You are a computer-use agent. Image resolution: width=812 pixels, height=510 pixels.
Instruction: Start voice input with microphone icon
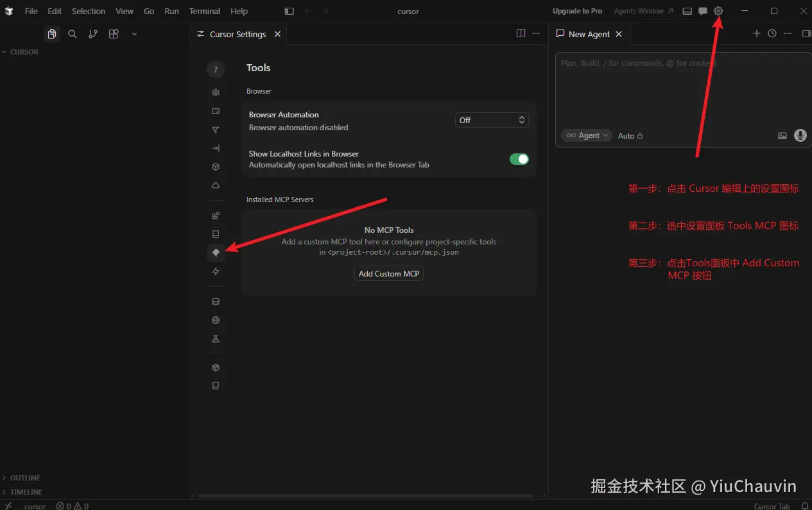tap(800, 135)
